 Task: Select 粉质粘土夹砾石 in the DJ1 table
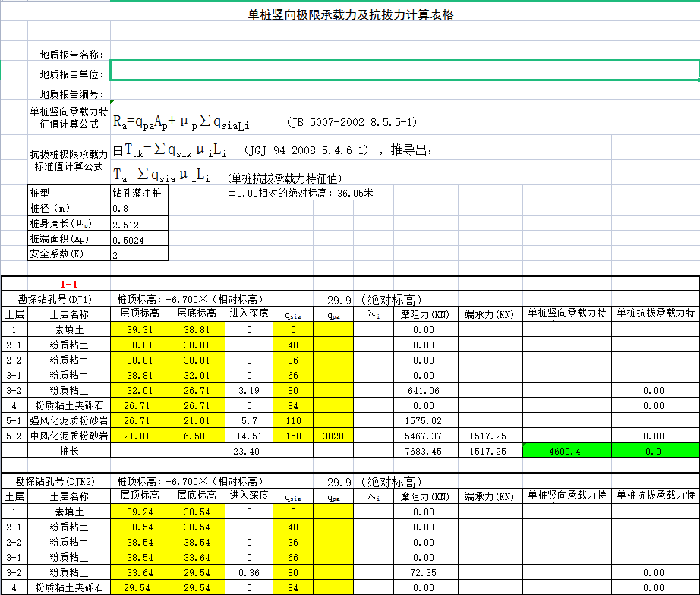pyautogui.click(x=69, y=405)
